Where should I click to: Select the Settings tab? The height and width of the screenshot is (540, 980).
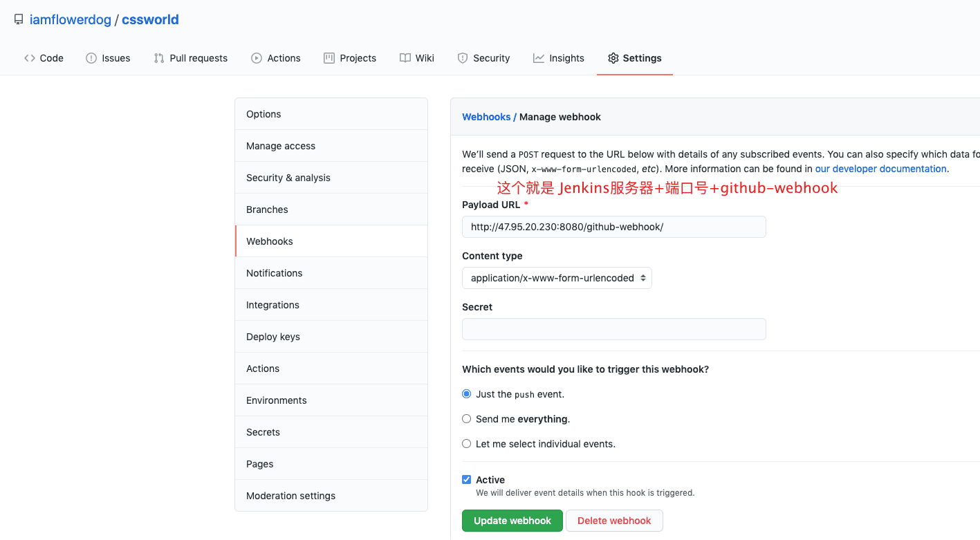(x=635, y=58)
